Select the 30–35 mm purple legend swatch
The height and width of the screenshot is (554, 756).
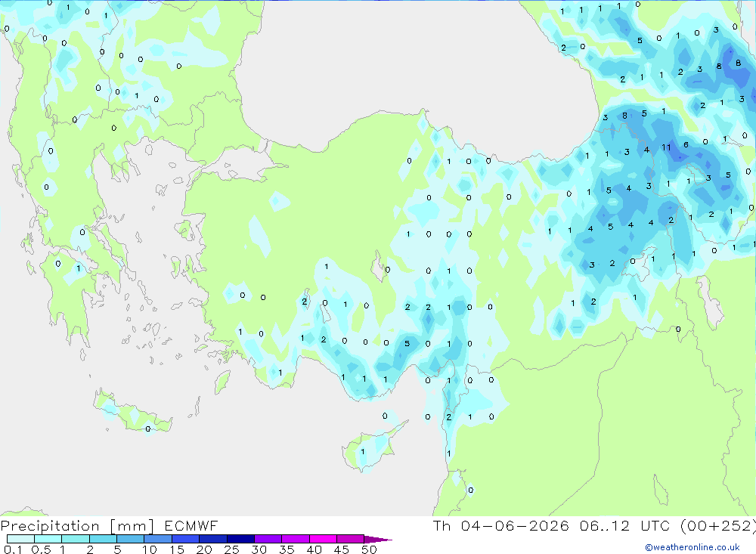coord(268,539)
